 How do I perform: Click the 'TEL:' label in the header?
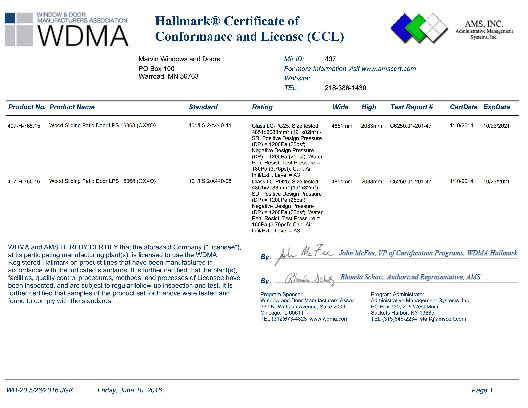click(291, 88)
